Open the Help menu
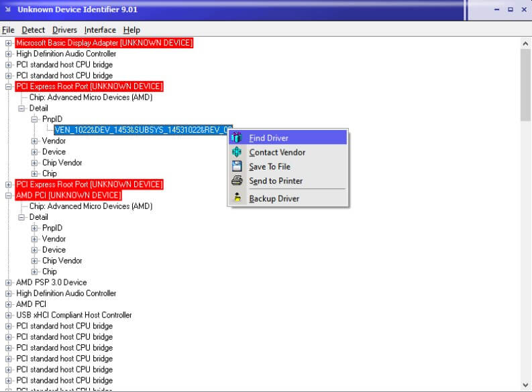The height and width of the screenshot is (392, 532). (x=131, y=29)
